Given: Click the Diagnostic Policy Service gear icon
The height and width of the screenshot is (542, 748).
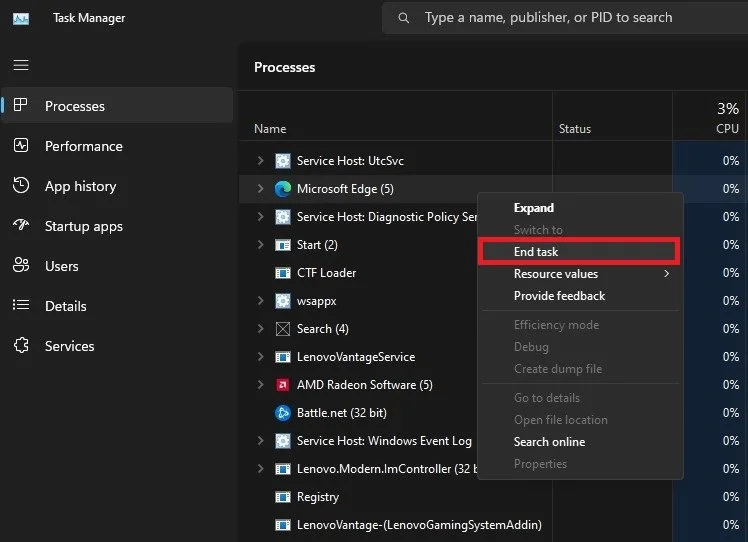Looking at the screenshot, I should (x=283, y=217).
